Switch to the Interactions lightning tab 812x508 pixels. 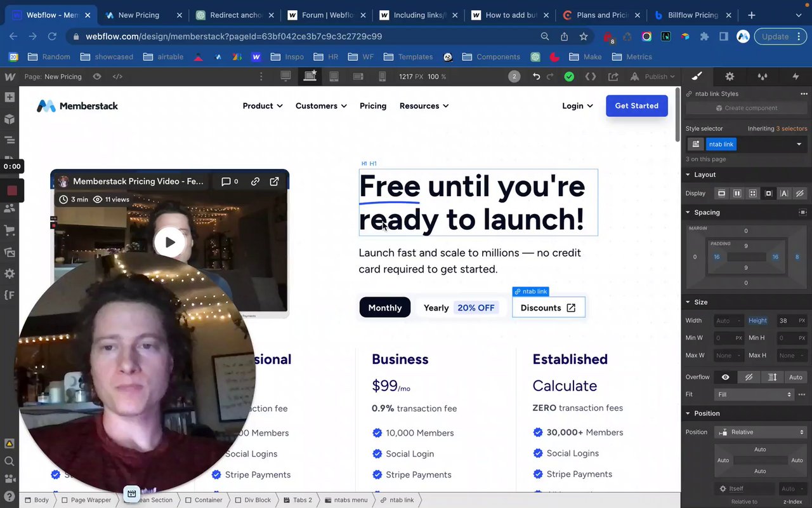click(796, 76)
